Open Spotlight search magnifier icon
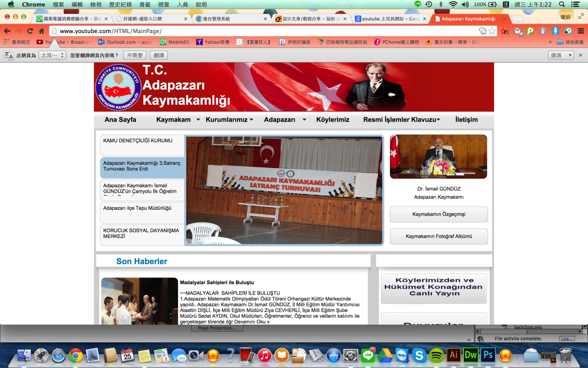The width and height of the screenshot is (588, 368). click(562, 4)
